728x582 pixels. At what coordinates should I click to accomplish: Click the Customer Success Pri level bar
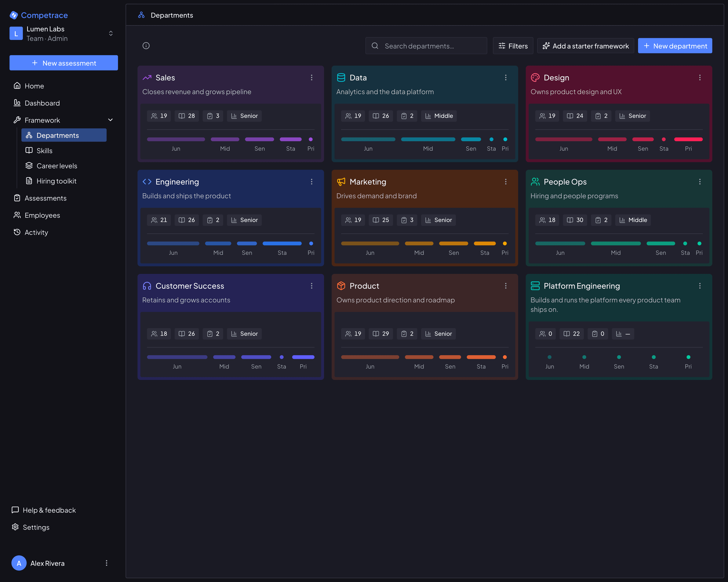click(303, 357)
